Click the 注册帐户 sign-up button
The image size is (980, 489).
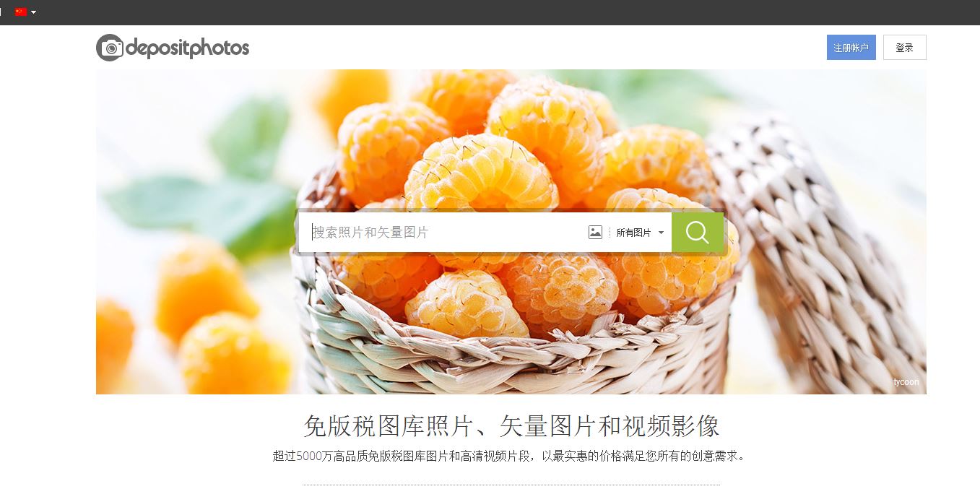tap(851, 48)
